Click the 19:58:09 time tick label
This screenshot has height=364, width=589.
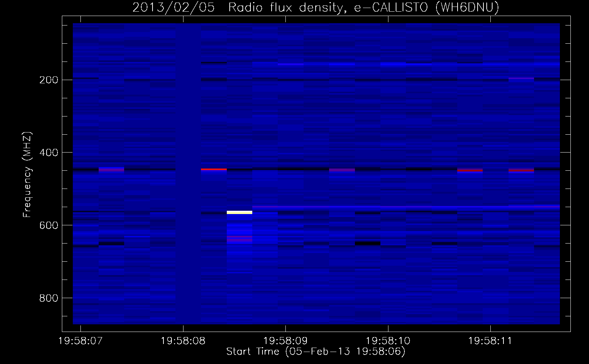point(285,341)
